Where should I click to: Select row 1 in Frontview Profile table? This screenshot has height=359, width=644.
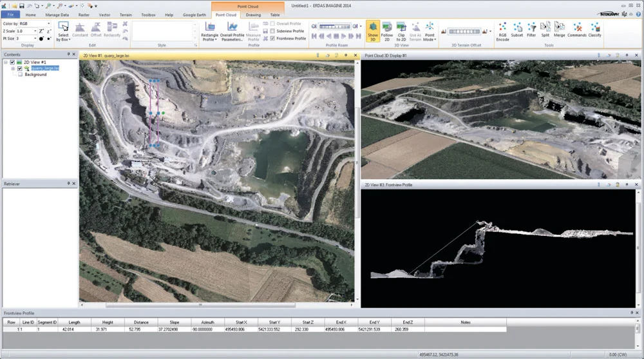pyautogui.click(x=11, y=329)
